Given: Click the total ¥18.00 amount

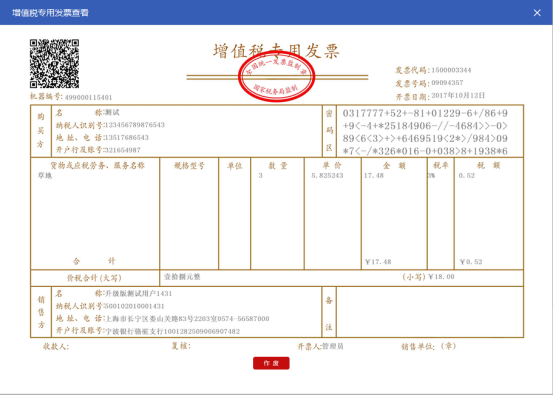Looking at the screenshot, I should (441, 277).
